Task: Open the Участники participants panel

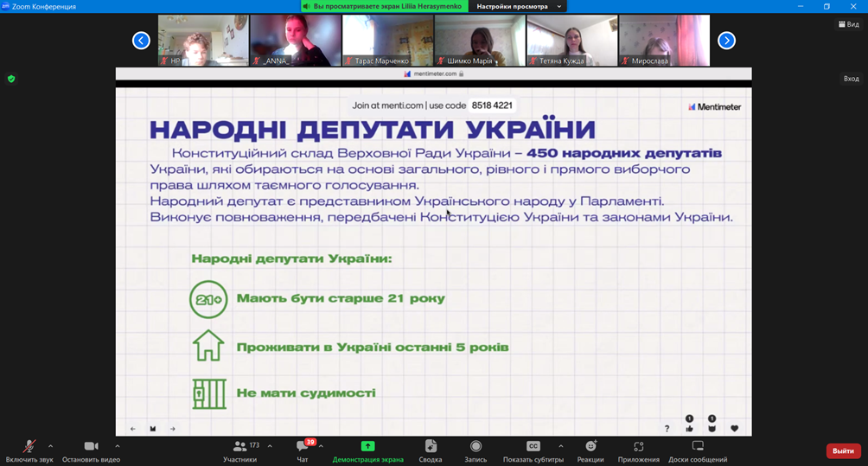Action: [239, 450]
